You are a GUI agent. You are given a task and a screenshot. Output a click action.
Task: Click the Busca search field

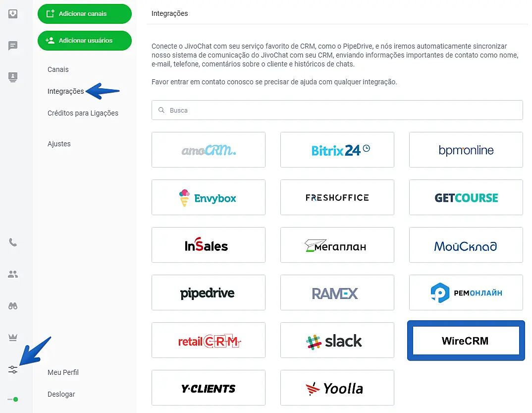[337, 110]
